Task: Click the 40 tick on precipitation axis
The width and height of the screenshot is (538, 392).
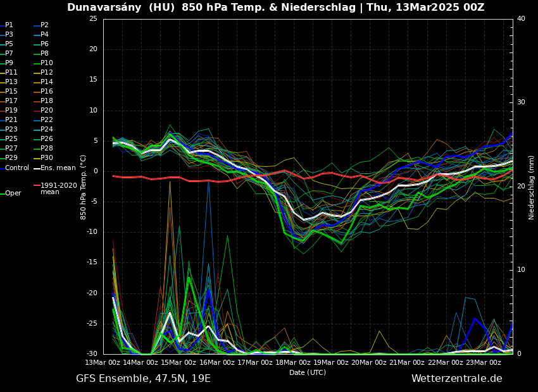Action: click(521, 19)
